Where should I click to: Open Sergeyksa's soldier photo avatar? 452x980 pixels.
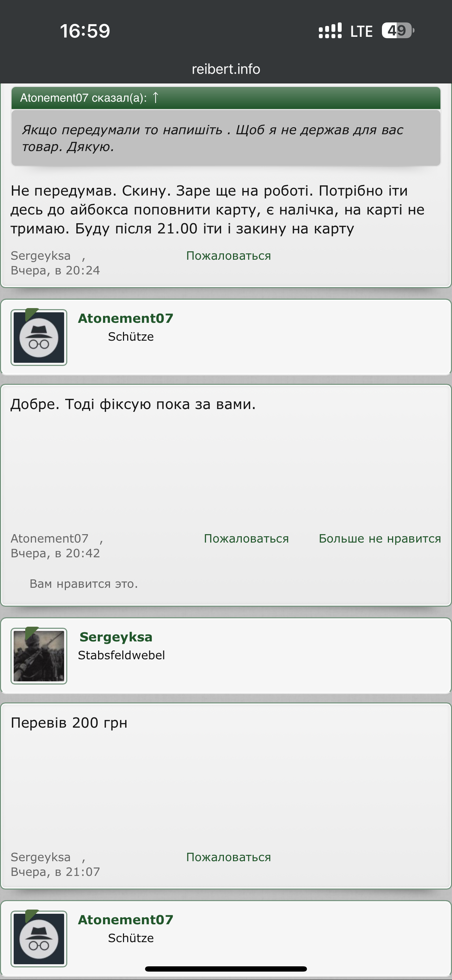(39, 656)
